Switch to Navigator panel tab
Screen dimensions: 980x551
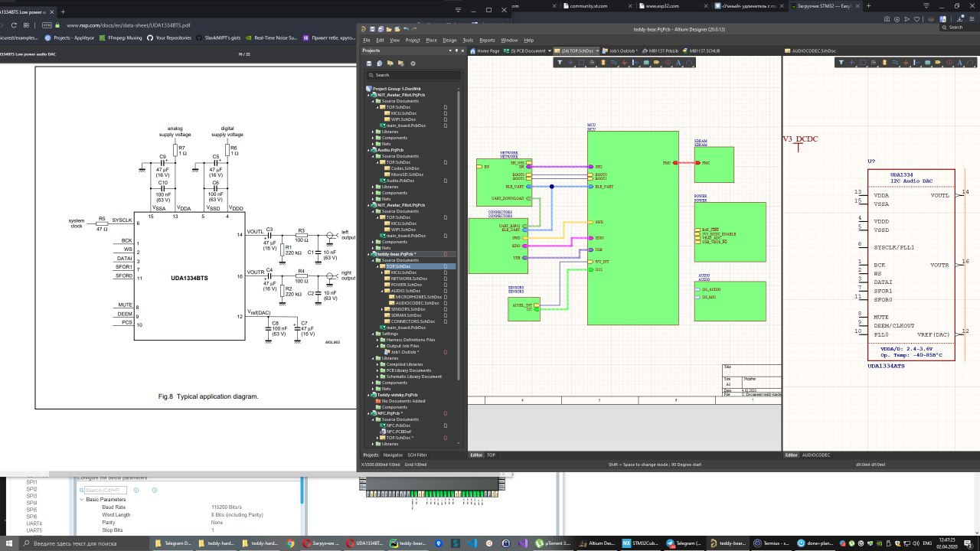click(x=393, y=455)
